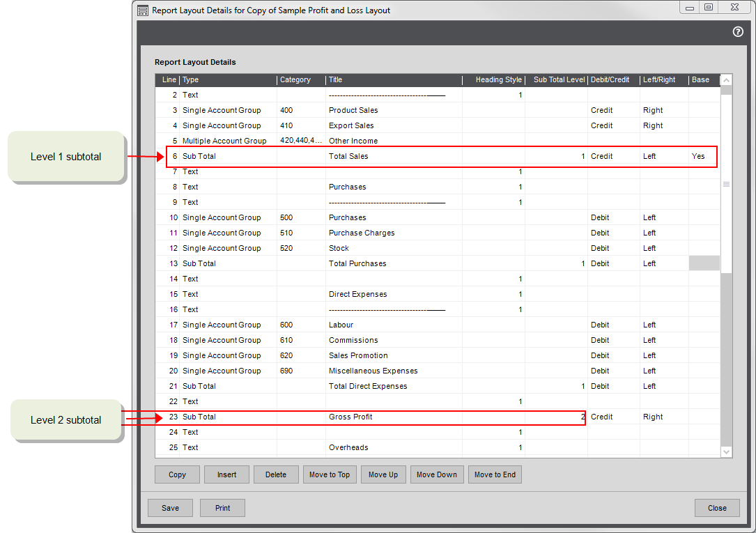Print the report layout

pos(222,507)
